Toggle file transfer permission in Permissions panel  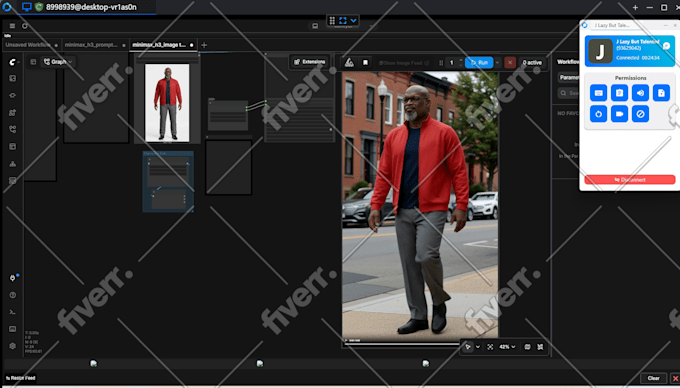661,93
